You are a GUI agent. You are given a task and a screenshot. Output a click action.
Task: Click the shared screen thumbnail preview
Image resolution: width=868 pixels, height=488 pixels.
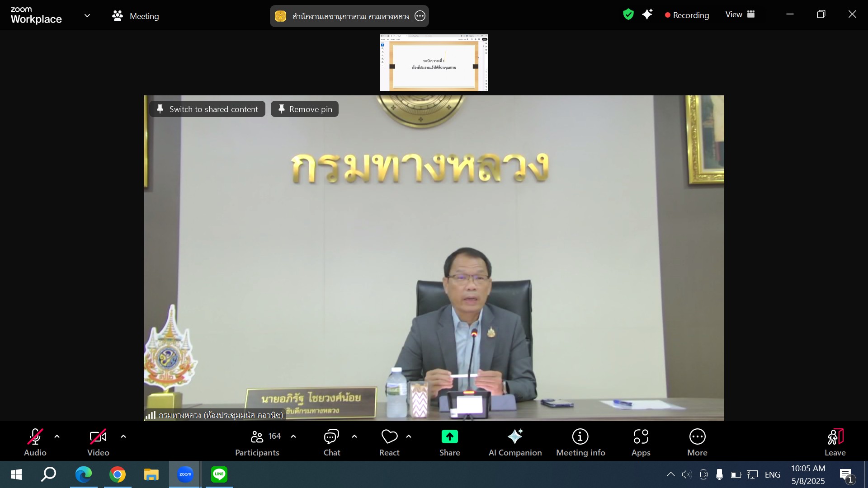pyautogui.click(x=434, y=63)
